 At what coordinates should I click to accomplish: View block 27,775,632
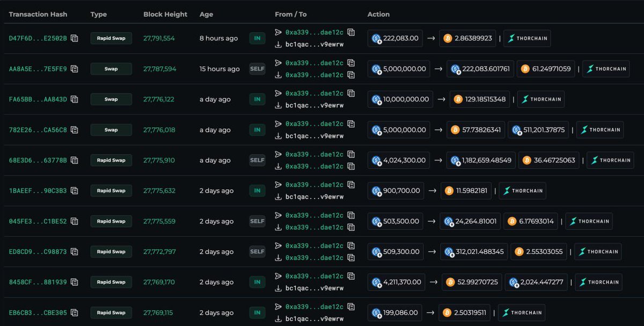159,191
